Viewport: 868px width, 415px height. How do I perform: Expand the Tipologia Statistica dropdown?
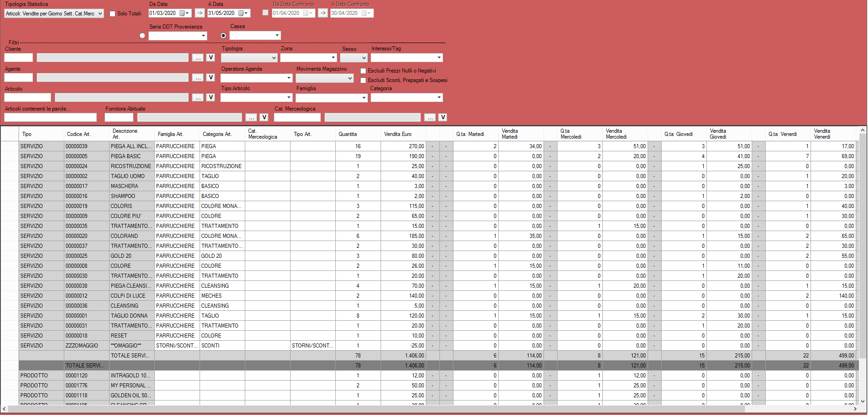coord(100,14)
